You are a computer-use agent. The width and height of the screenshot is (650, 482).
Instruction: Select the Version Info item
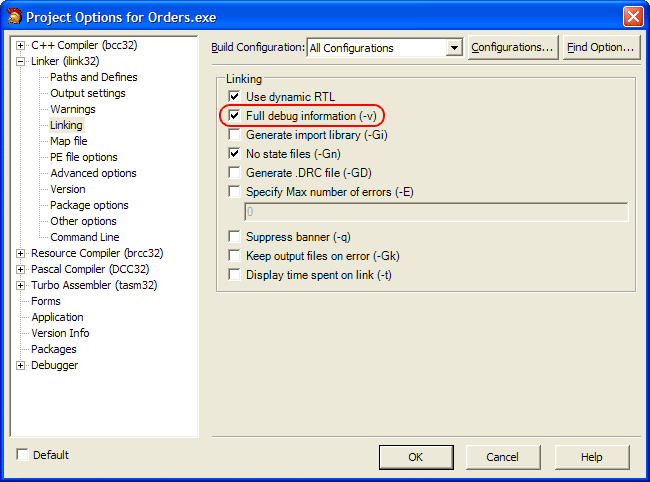60,333
